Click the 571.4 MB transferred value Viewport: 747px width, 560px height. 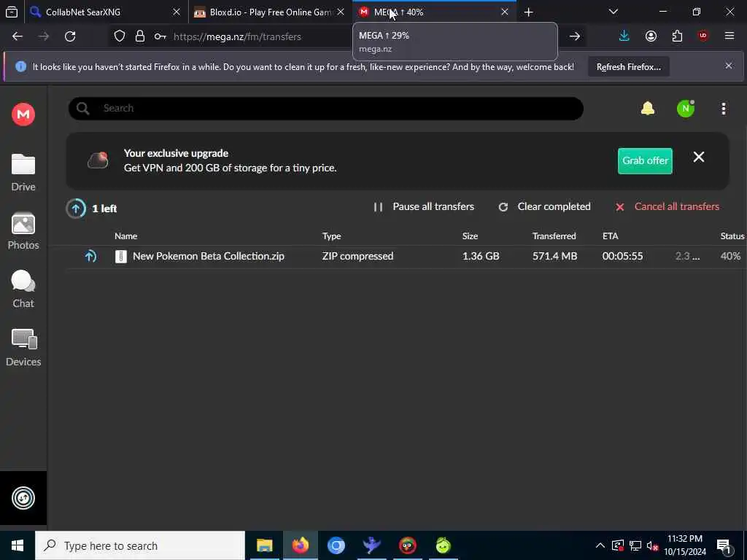554,256
